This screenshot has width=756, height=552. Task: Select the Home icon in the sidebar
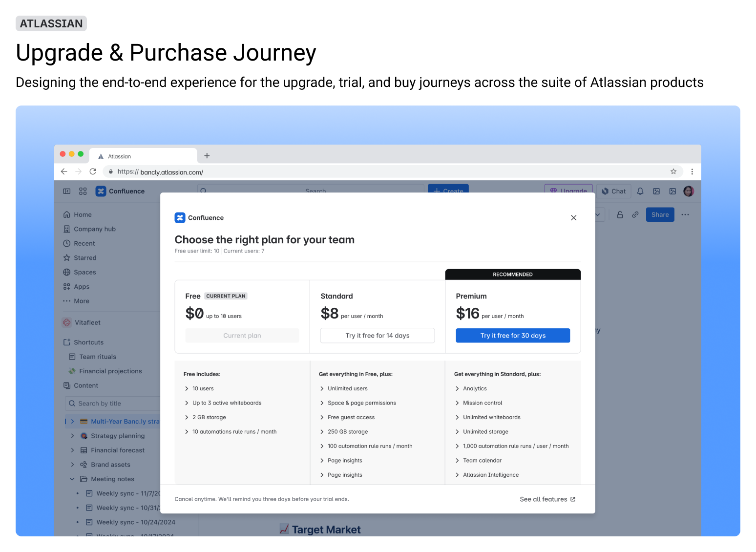coord(67,214)
